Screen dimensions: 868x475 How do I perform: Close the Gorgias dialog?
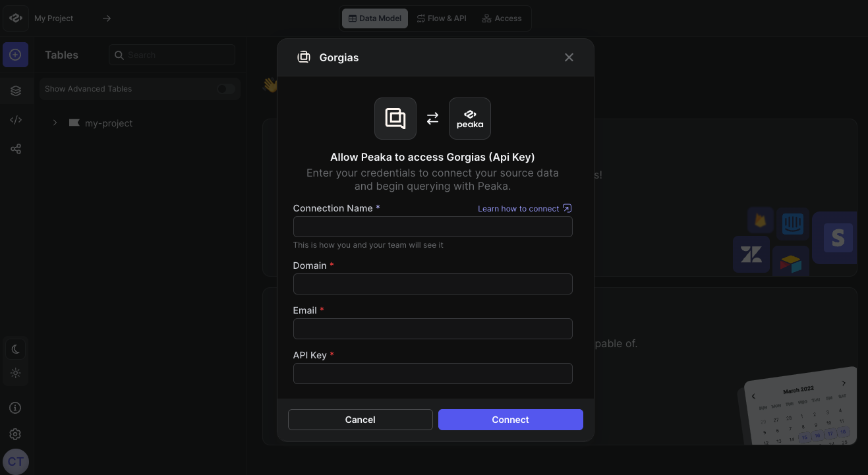pyautogui.click(x=569, y=57)
